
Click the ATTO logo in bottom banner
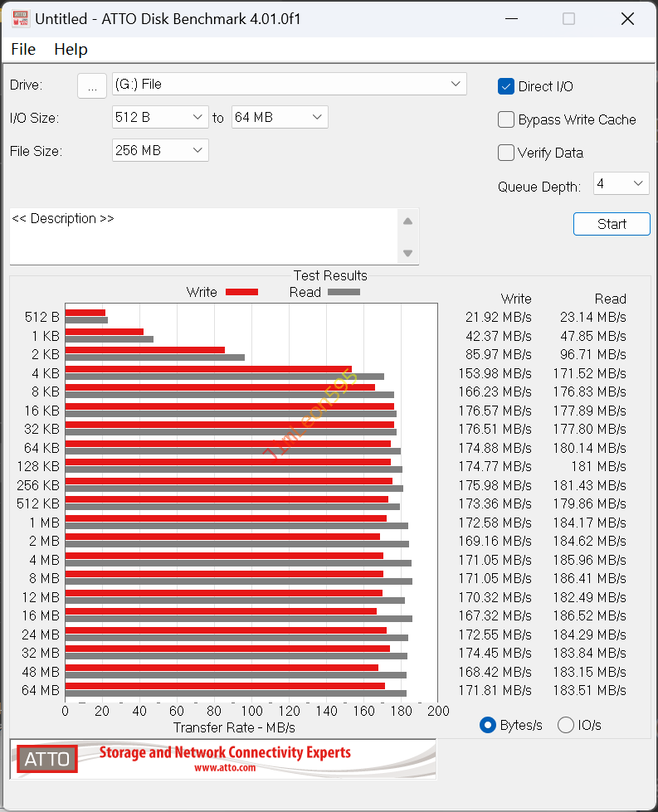click(x=46, y=759)
